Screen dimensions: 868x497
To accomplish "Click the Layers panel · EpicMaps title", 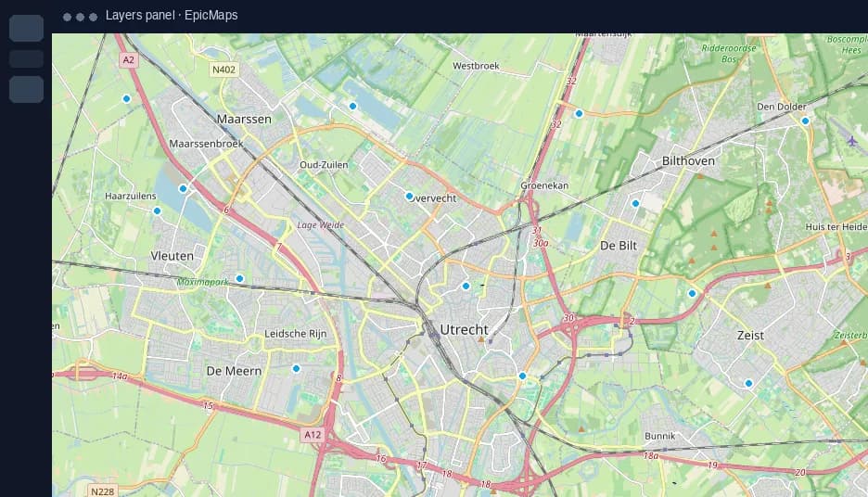I will [x=172, y=16].
